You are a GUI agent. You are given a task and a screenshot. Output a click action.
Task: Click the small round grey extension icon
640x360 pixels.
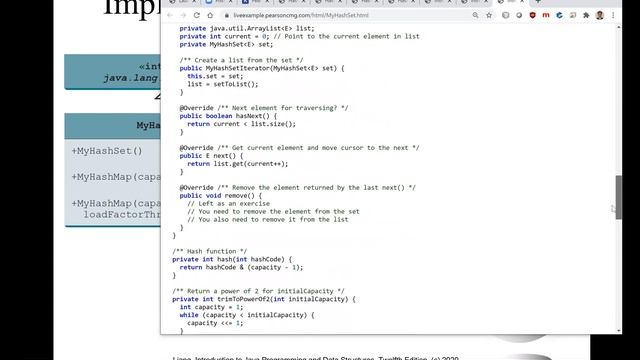point(519,15)
